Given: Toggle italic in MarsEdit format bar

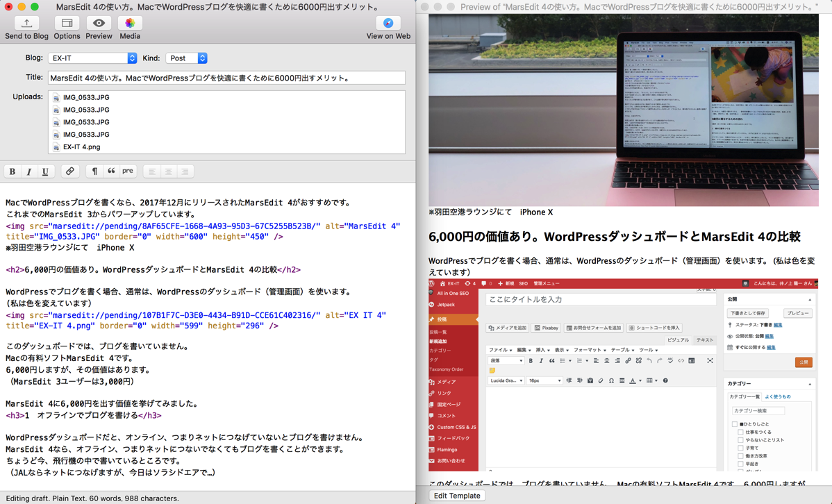Looking at the screenshot, I should pyautogui.click(x=28, y=171).
